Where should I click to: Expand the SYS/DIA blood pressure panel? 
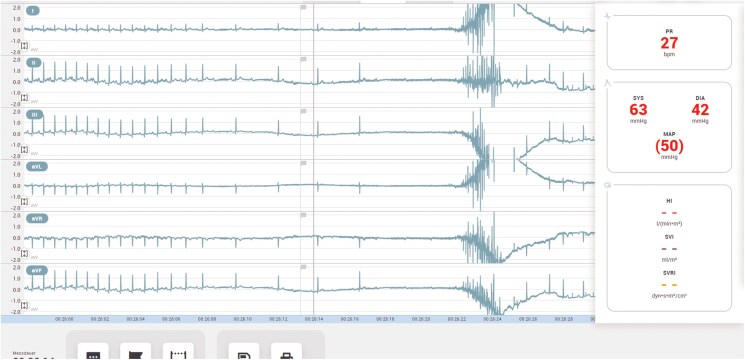point(669,127)
